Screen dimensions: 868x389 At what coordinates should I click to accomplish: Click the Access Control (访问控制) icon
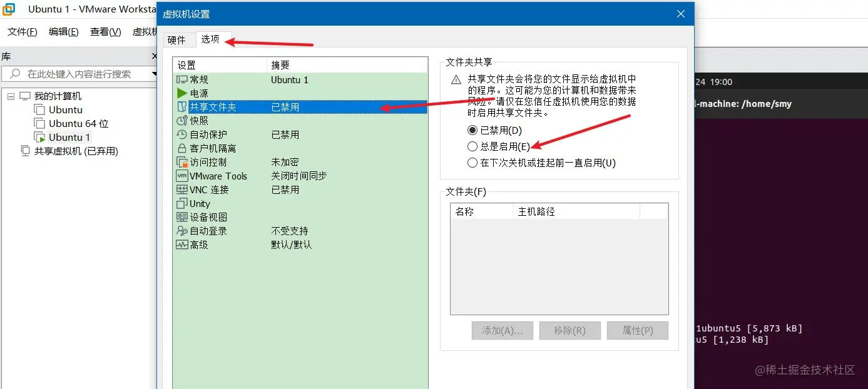182,162
